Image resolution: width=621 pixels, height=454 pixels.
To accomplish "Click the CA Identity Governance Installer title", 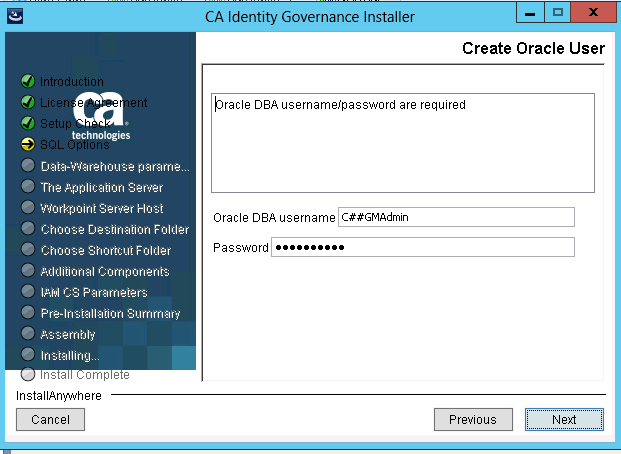I will click(310, 17).
